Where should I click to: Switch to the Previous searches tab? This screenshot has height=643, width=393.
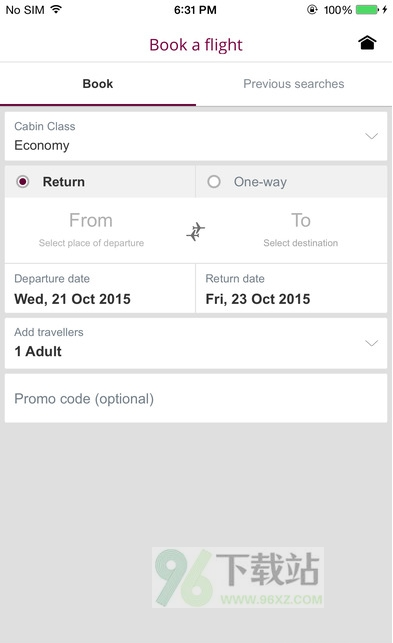coord(294,84)
